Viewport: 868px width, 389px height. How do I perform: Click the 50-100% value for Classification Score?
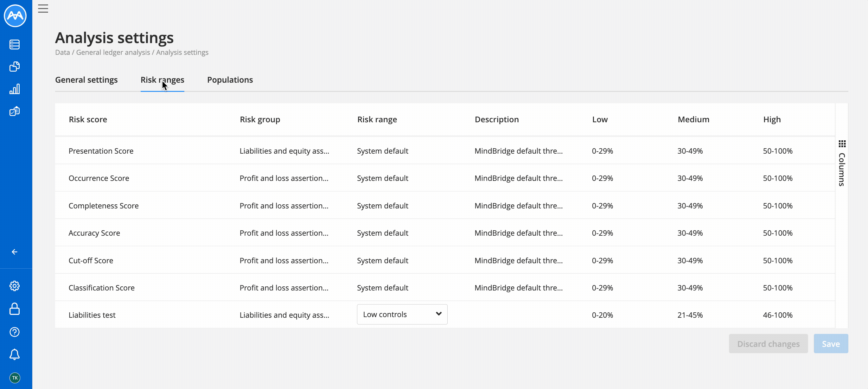[x=778, y=288]
